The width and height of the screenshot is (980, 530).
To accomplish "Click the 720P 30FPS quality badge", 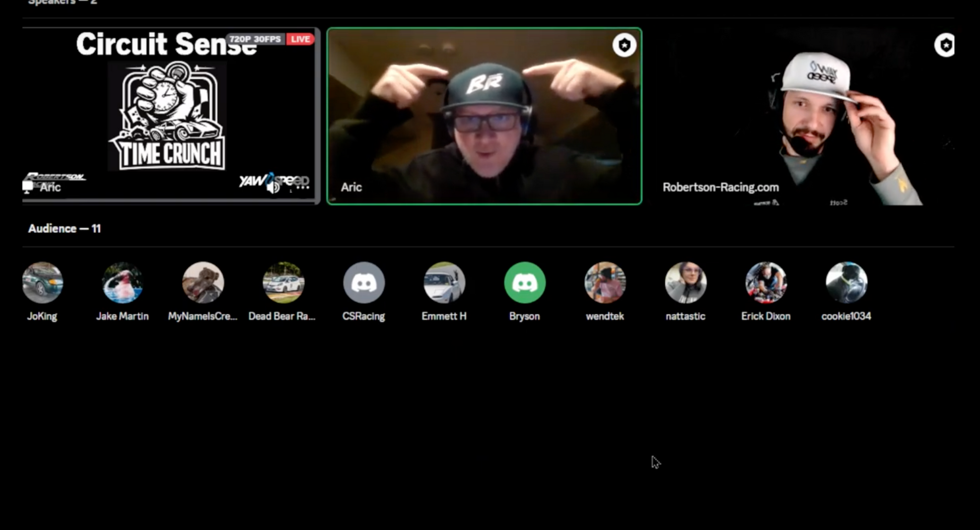I will 255,39.
